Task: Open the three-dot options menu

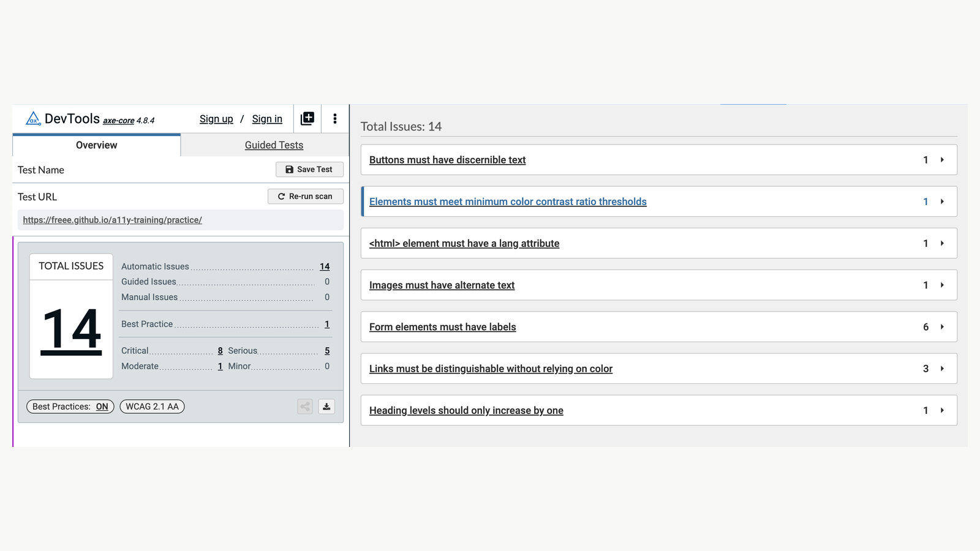Action: tap(334, 118)
